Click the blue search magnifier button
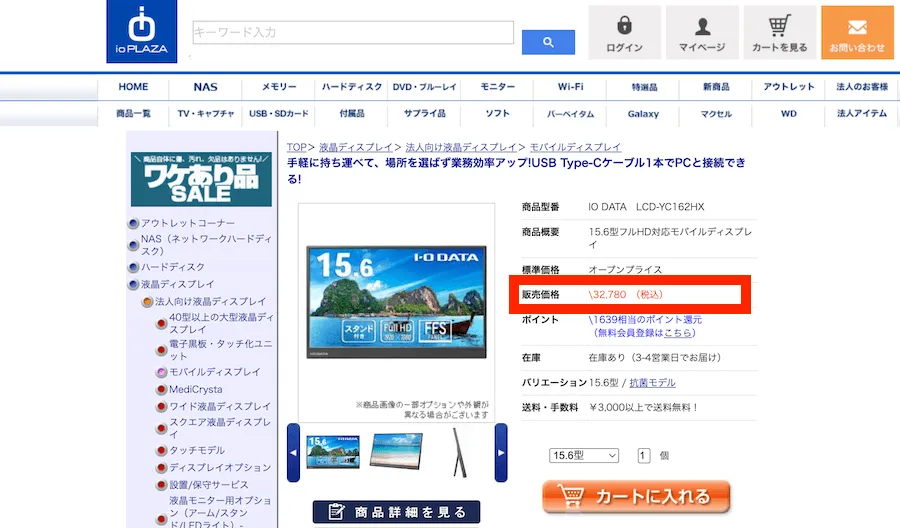Screen dimensions: 900x528 click(548, 42)
